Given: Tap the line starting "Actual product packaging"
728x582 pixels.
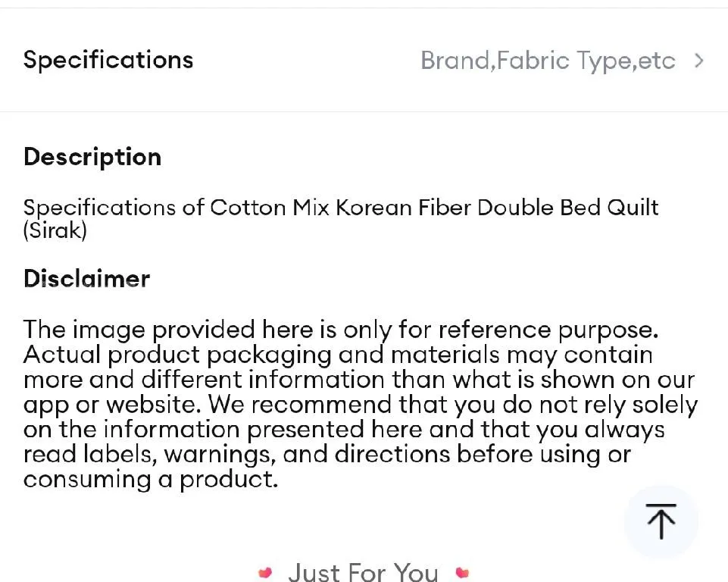Looking at the screenshot, I should [337, 355].
